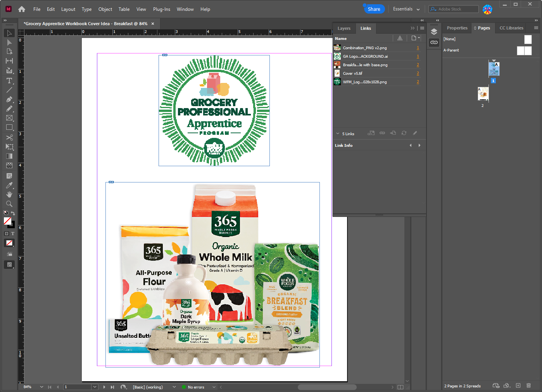Select the Direct Selection tool
This screenshot has width=542, height=392.
click(x=9, y=42)
